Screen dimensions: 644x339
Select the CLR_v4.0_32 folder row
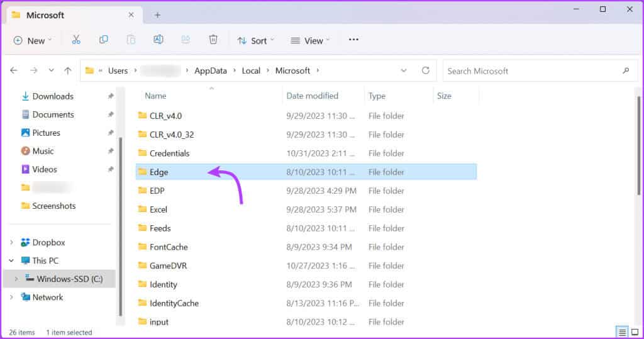(306, 135)
